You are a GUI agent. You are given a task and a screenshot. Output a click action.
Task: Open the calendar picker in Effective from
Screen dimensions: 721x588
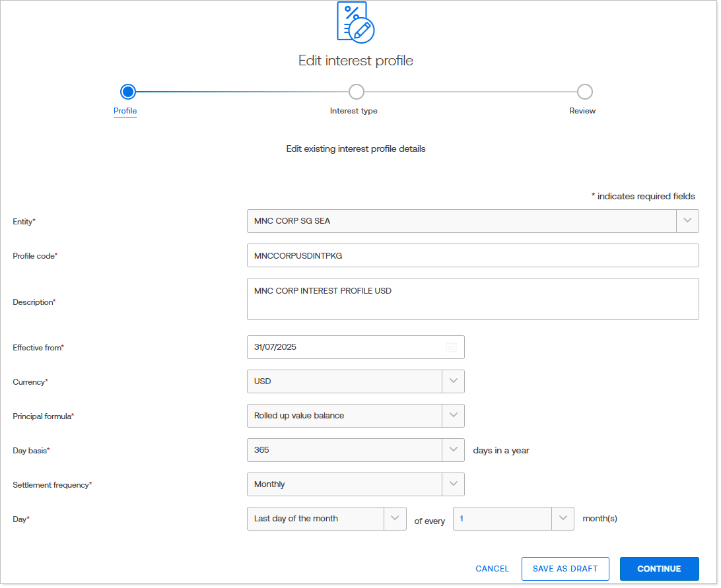[451, 347]
